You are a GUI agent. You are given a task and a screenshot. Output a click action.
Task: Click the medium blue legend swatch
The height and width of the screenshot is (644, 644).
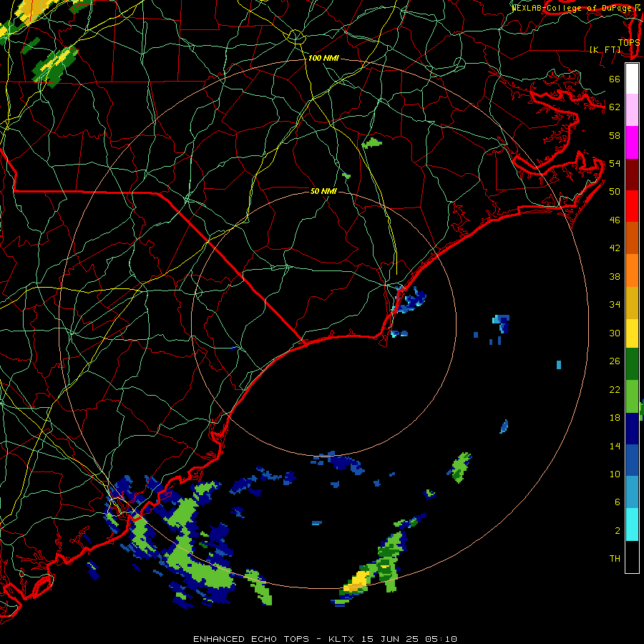pyautogui.click(x=632, y=460)
